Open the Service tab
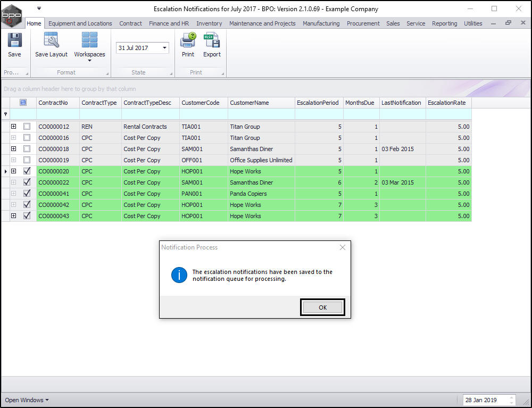532x408 pixels. point(415,23)
